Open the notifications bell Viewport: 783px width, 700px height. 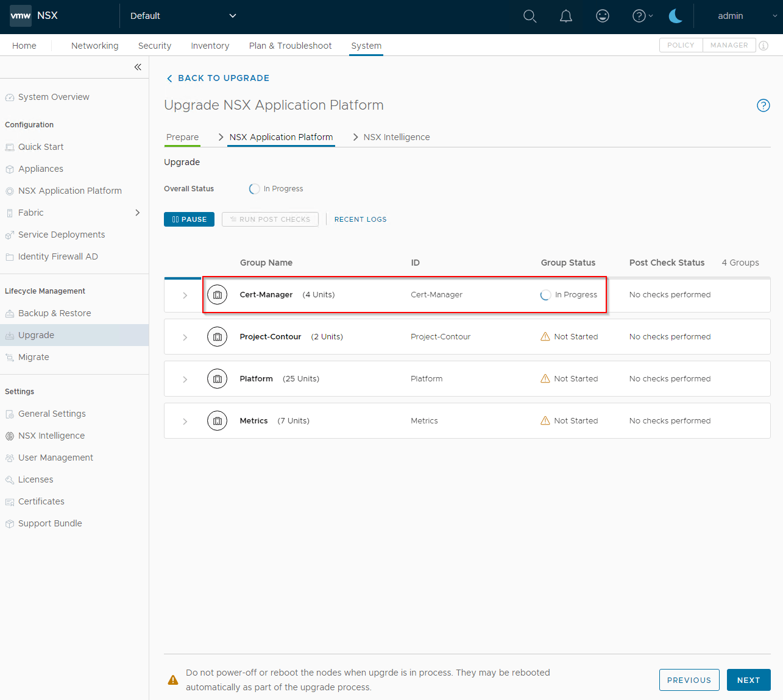pyautogui.click(x=566, y=16)
